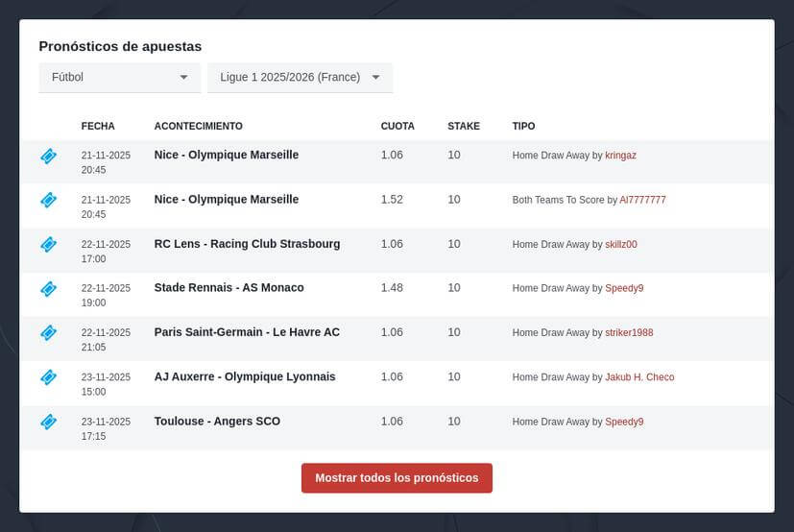The width and height of the screenshot is (794, 532).
Task: Click ticket icon beside Stade Rennais match
Action: click(x=48, y=288)
